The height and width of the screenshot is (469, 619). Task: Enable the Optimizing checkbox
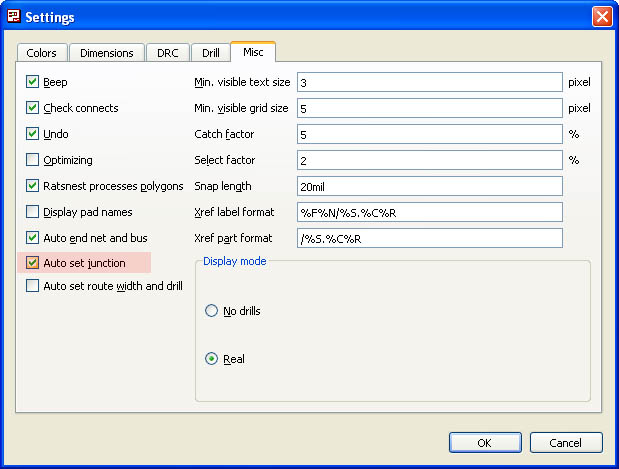pyautogui.click(x=33, y=160)
